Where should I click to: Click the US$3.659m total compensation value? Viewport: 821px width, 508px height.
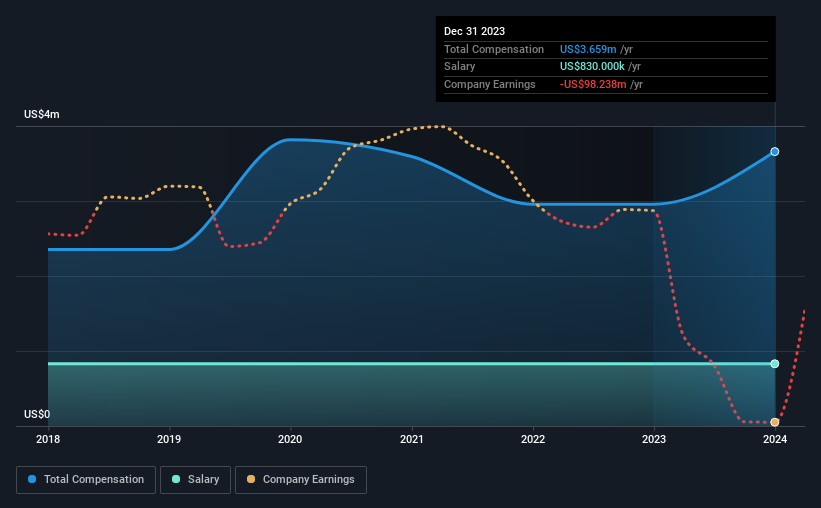pos(588,49)
